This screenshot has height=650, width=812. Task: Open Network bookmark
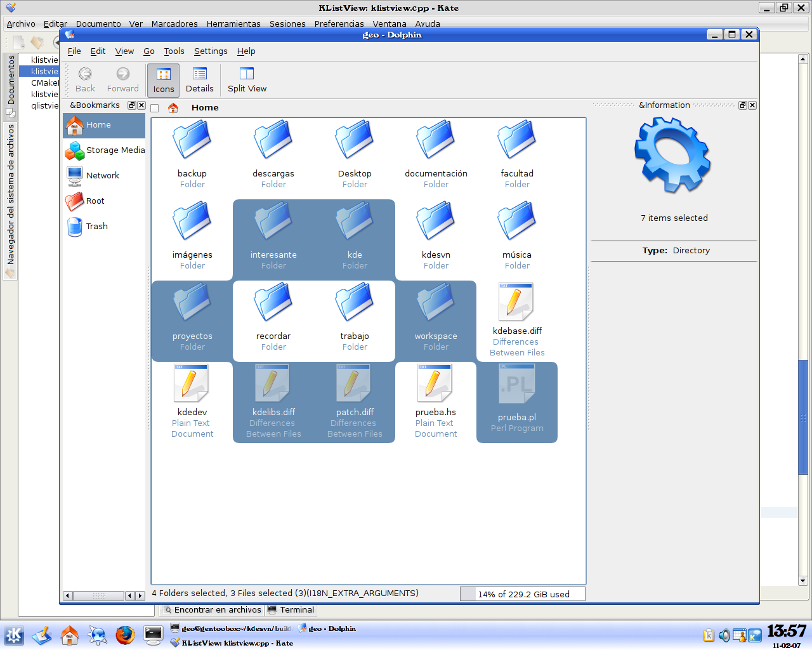pos(104,176)
